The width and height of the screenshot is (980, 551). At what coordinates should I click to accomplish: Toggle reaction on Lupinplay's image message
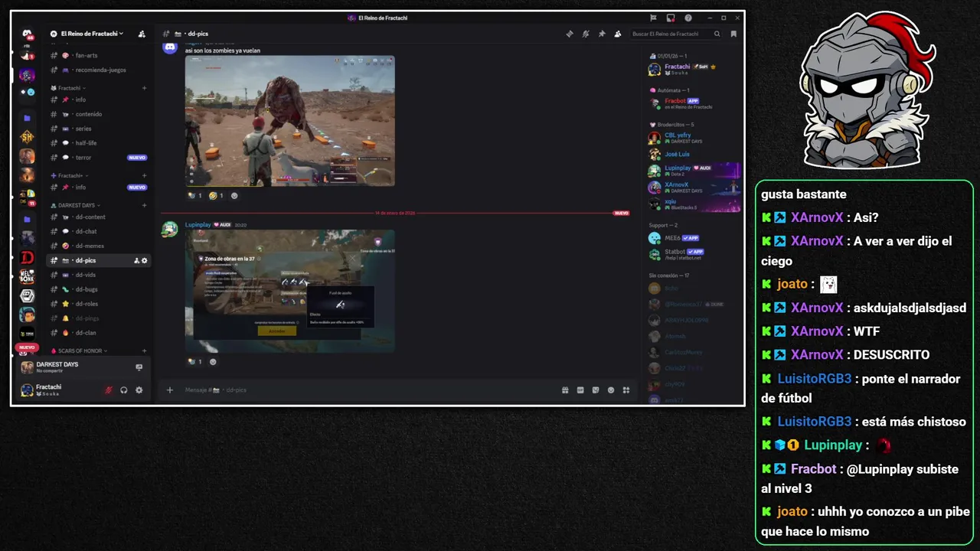(194, 362)
